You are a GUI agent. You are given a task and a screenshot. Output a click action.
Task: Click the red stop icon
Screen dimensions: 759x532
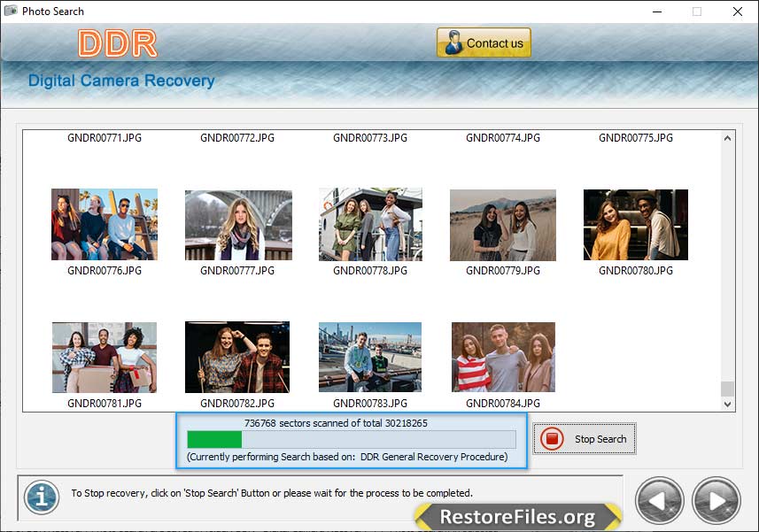552,439
